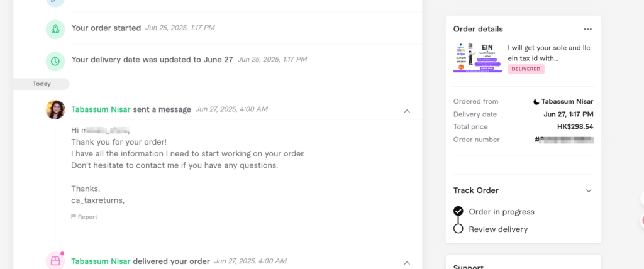Screen dimensions: 644x269
Task: Click the pink delivery box icon
Action: point(55,261)
